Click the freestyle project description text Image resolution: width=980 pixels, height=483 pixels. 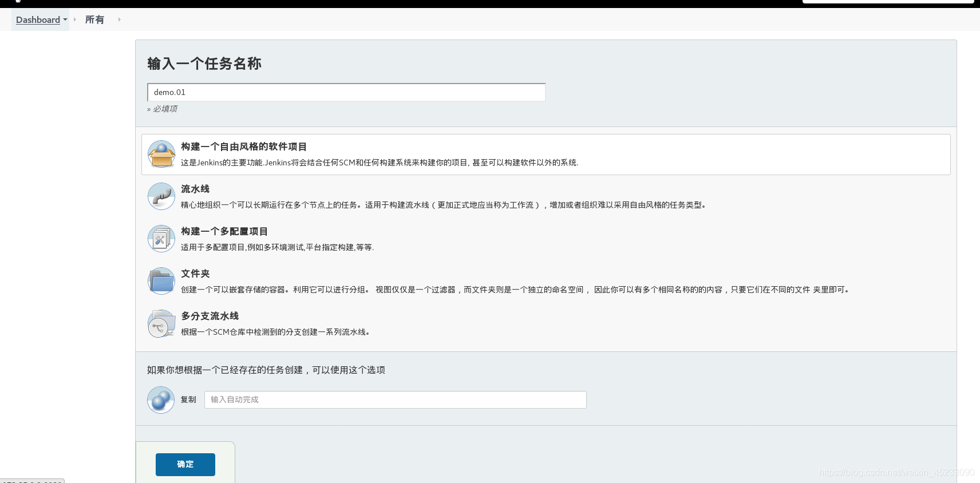(380, 163)
